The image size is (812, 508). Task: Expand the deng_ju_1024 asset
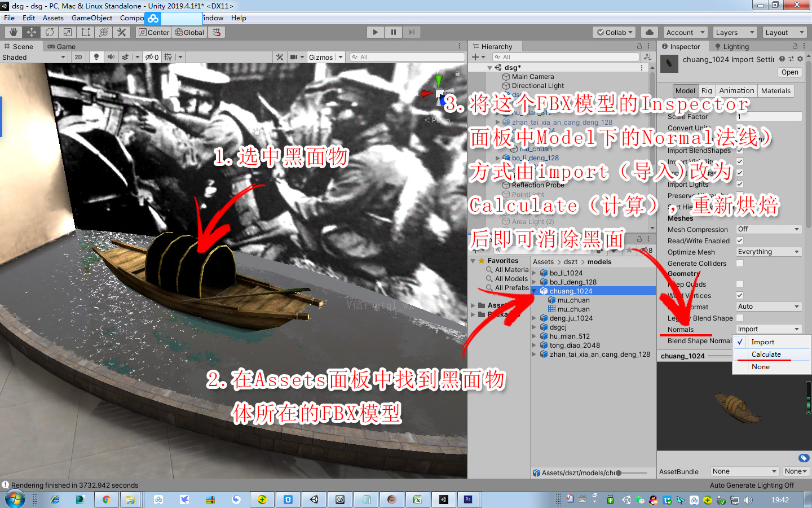(534, 318)
